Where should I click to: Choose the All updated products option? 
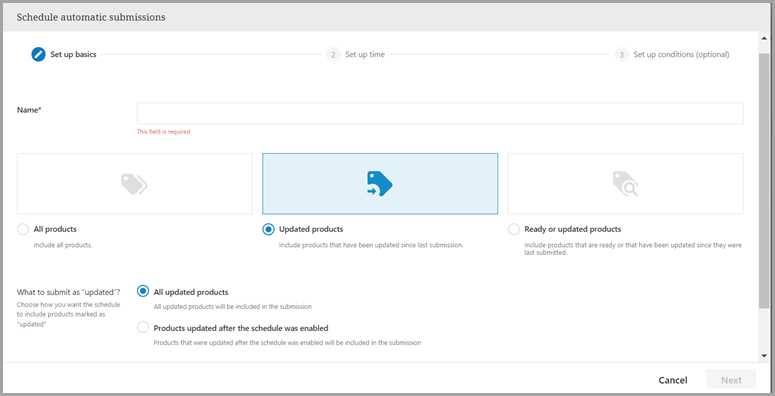tap(143, 291)
